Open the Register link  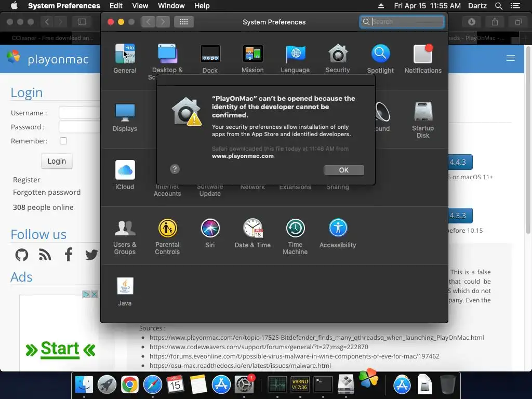click(26, 180)
